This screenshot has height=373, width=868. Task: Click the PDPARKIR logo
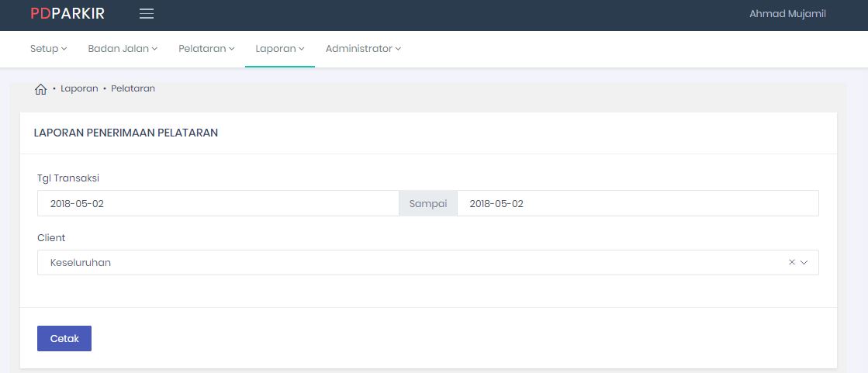(x=67, y=14)
